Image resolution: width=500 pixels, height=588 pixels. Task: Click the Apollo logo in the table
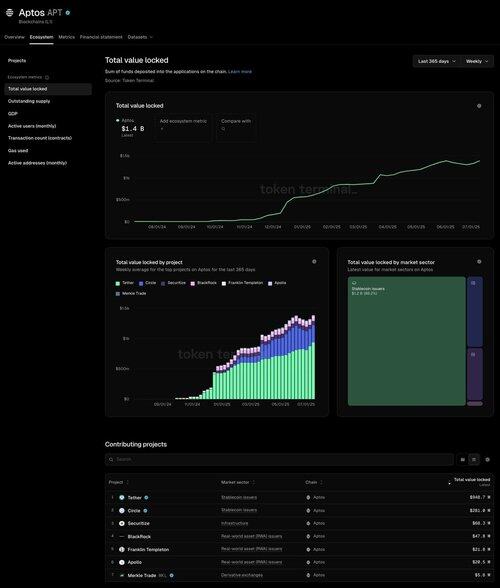pos(122,562)
